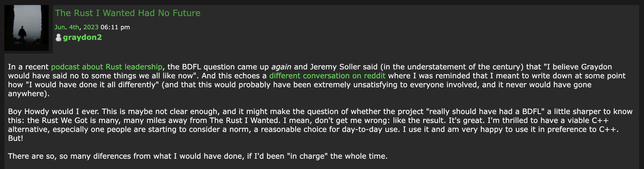The height and width of the screenshot is (169, 644).
Task: Click the italic word again
Action: (281, 67)
